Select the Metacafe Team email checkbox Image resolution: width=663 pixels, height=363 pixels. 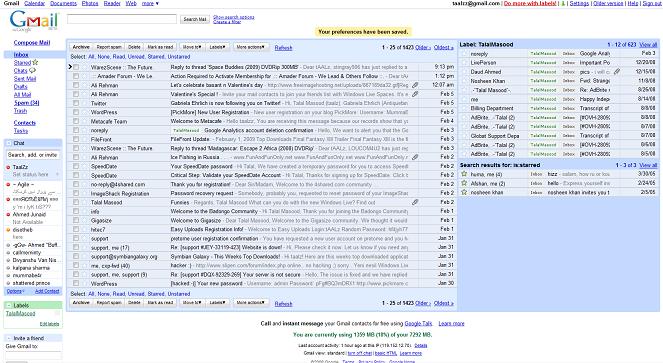76,121
